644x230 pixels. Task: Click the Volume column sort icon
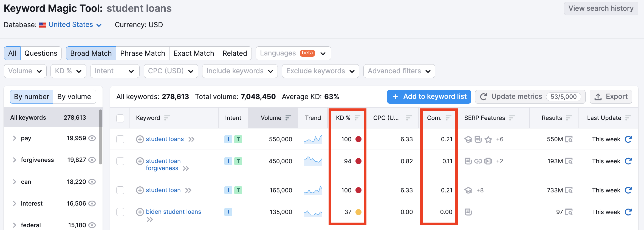click(x=288, y=118)
